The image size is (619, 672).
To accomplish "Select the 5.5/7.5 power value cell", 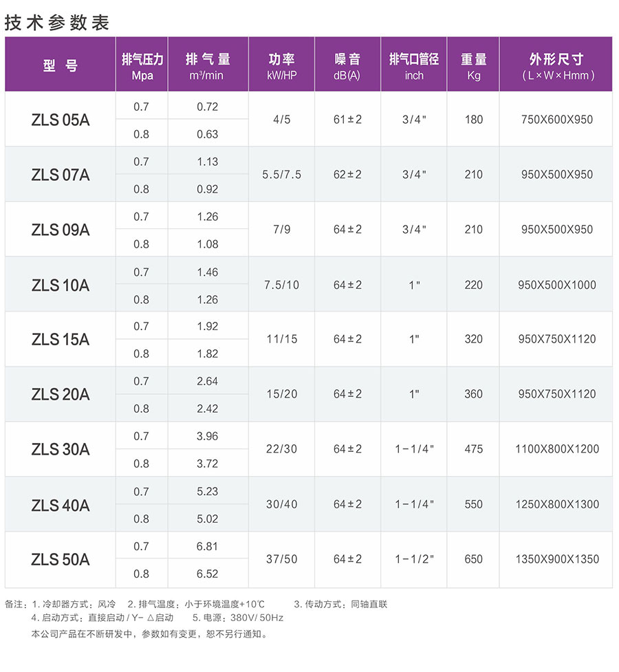I will [281, 175].
